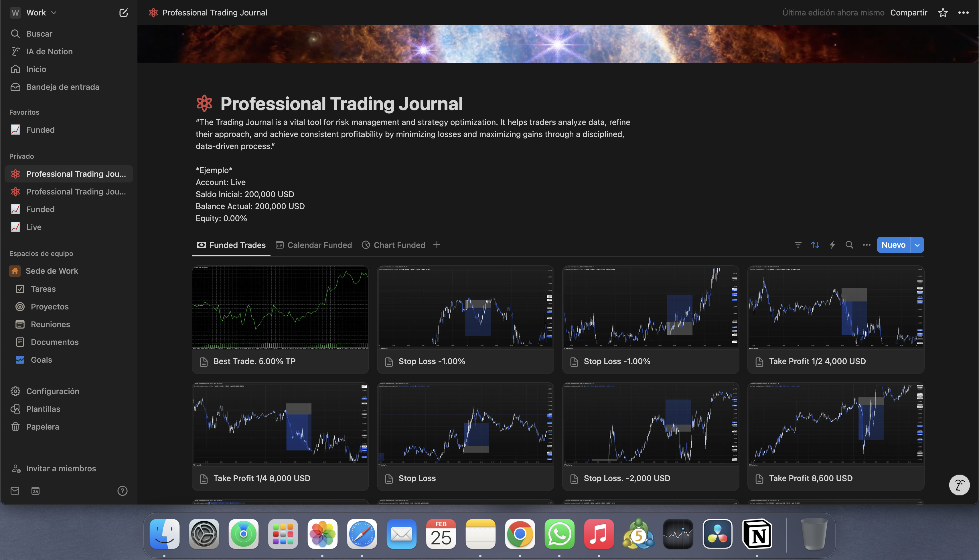Open view options with the three-dot menu
This screenshot has height=560, width=979.
coord(867,245)
